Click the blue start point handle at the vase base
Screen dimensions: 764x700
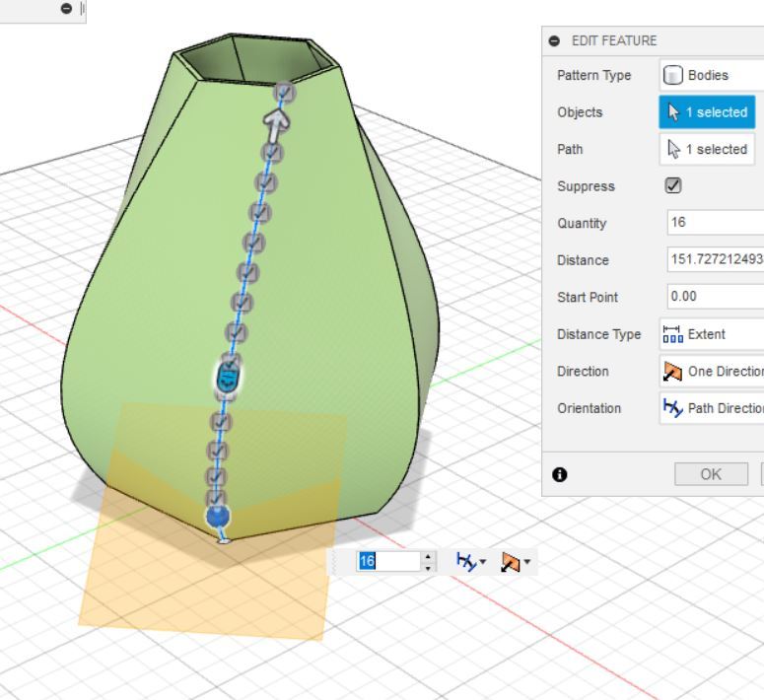pos(217,517)
